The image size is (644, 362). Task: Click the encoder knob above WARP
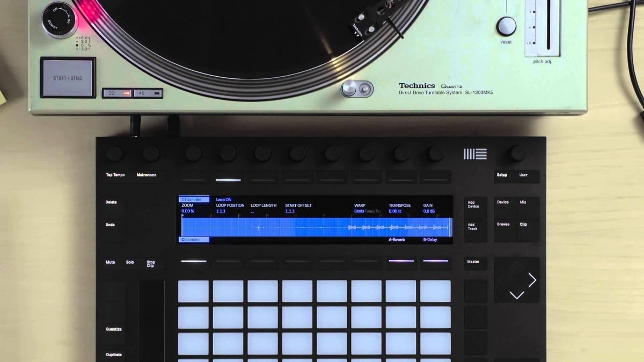[367, 154]
